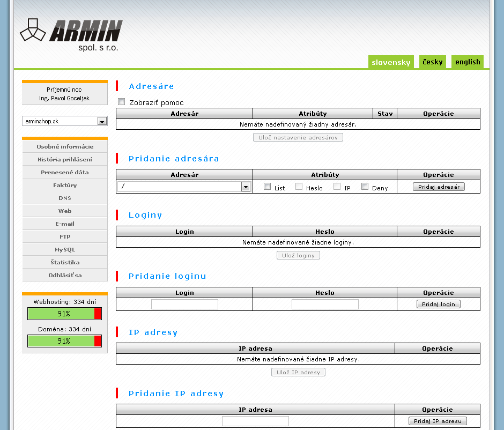Viewport: 504px width, 430px height.
Task: Click the Doména 91% progress bar
Action: [x=64, y=341]
